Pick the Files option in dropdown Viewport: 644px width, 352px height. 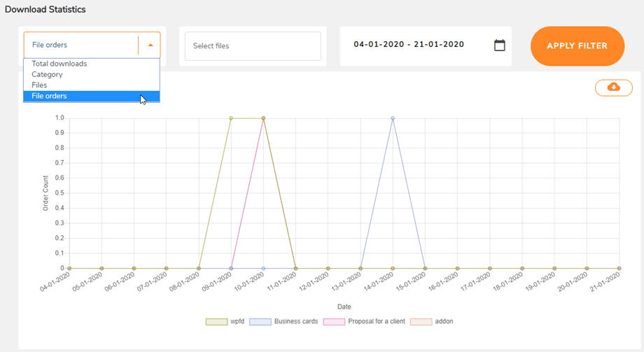(39, 85)
